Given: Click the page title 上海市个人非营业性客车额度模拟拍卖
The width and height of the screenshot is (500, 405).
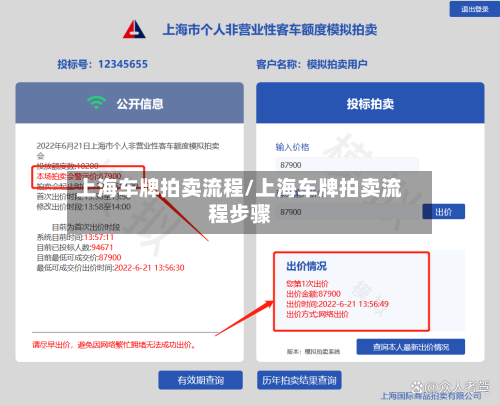Looking at the screenshot, I should point(270,30).
